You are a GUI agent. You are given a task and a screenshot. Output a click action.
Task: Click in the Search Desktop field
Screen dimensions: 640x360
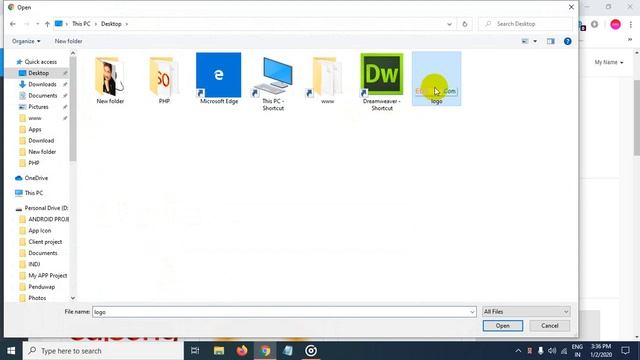pyautogui.click(x=526, y=24)
